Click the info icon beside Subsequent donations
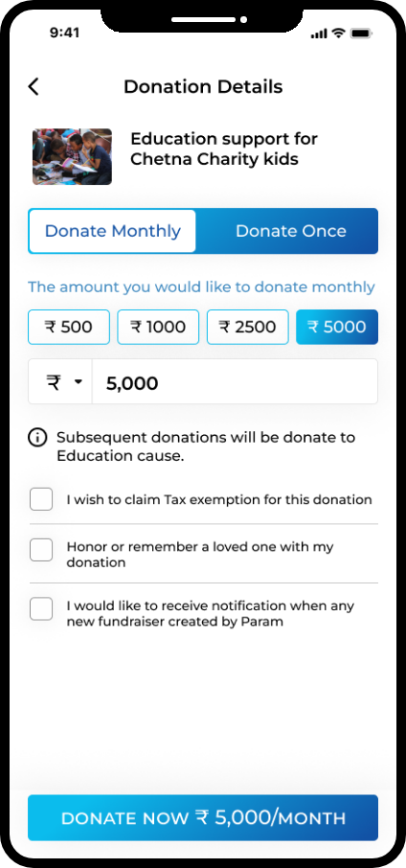Image resolution: width=406 pixels, height=868 pixels. [37, 438]
